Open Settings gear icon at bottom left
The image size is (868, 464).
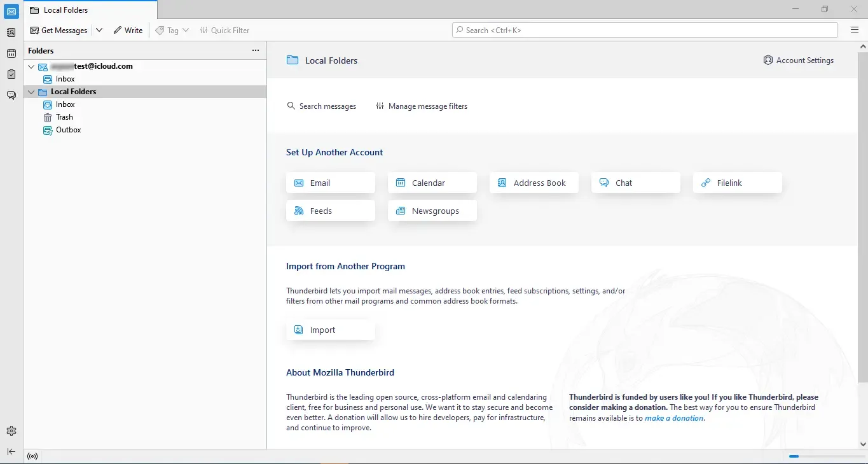point(11,431)
